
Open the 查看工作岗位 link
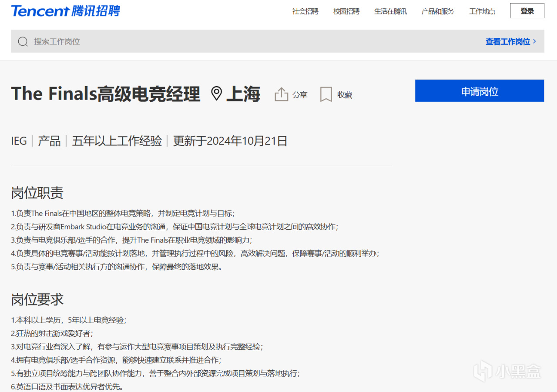pyautogui.click(x=511, y=42)
